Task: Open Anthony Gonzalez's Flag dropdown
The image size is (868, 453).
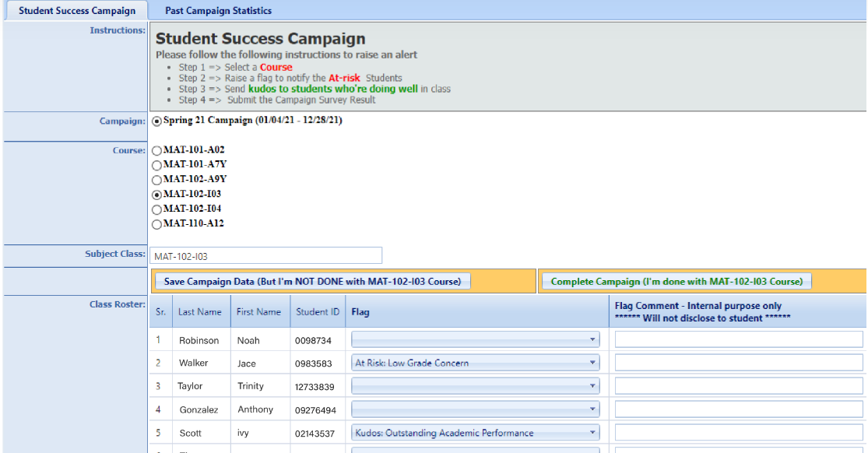Action: (x=475, y=409)
